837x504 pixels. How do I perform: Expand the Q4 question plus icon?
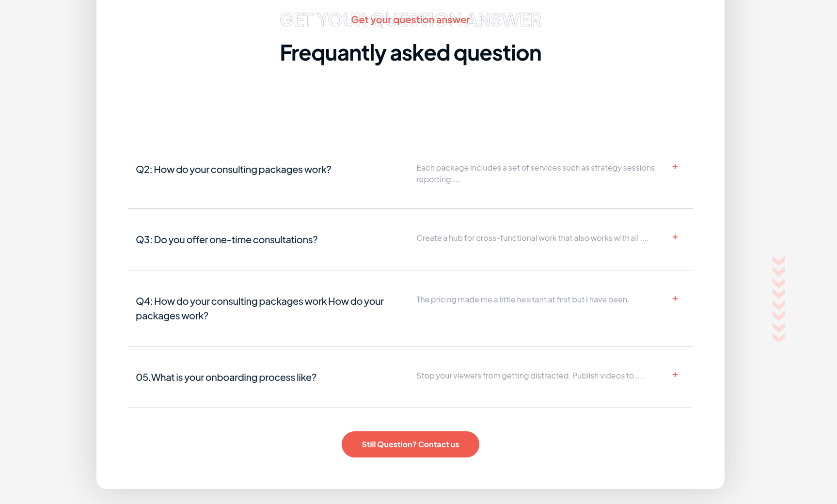tap(675, 299)
